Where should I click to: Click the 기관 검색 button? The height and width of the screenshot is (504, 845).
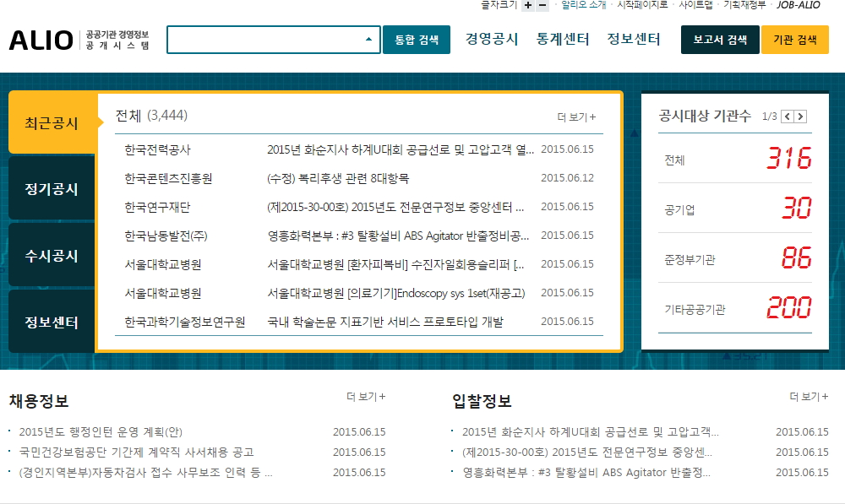point(794,40)
